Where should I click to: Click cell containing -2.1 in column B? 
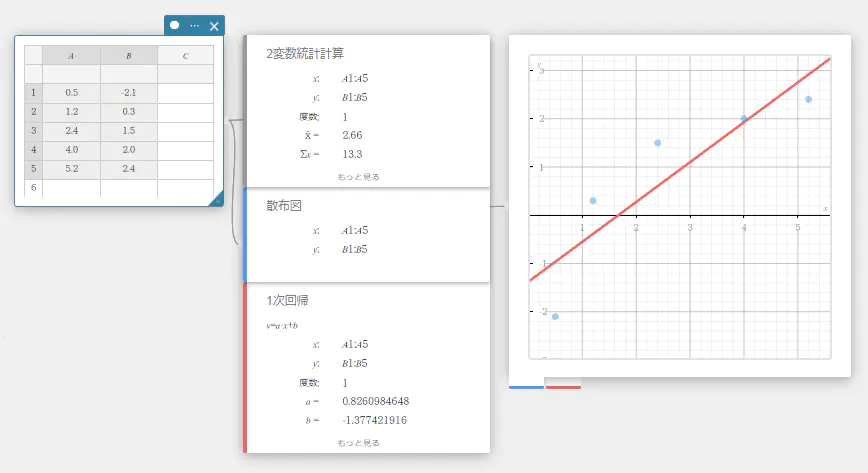point(128,93)
